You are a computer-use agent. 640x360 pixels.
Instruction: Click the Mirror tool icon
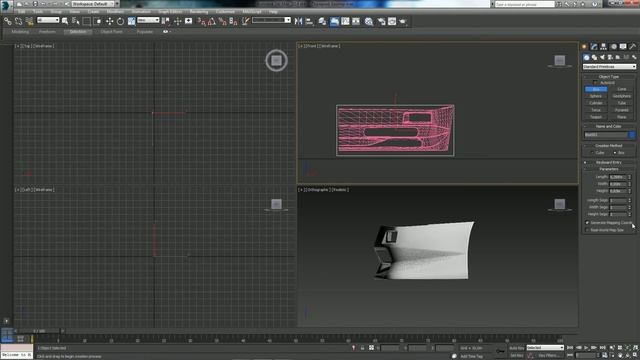pos(298,21)
